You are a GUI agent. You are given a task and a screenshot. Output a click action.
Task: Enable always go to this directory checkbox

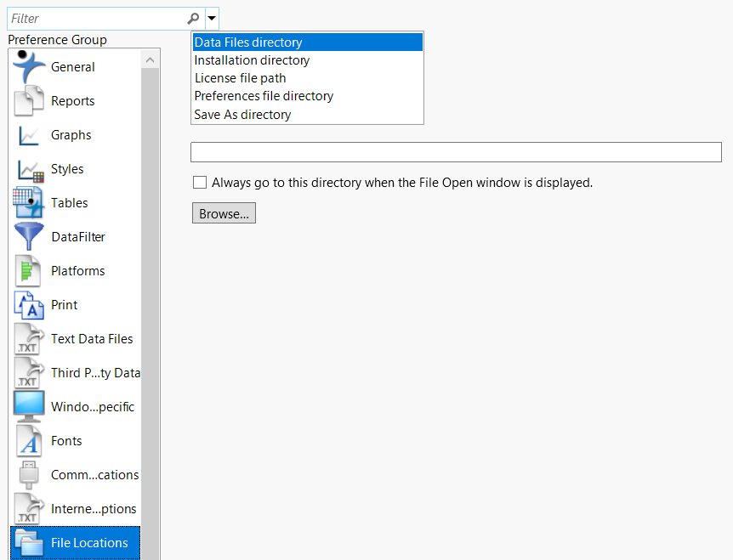click(x=200, y=182)
